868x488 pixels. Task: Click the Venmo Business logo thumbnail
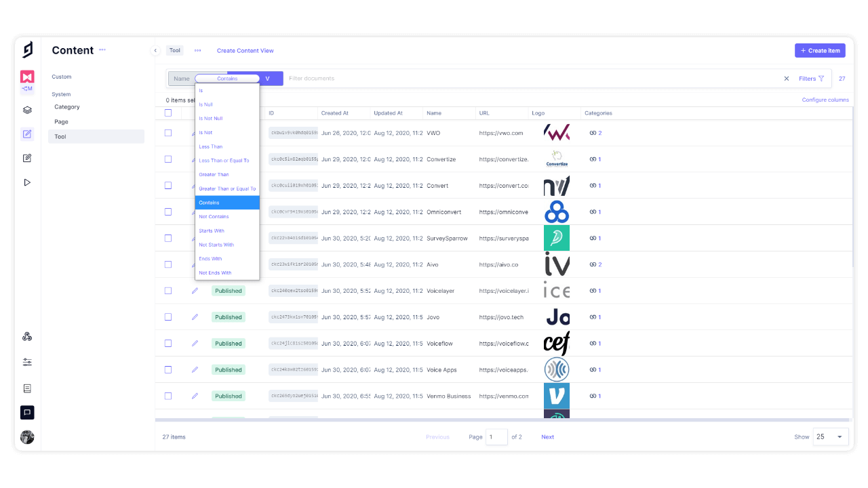tap(557, 396)
